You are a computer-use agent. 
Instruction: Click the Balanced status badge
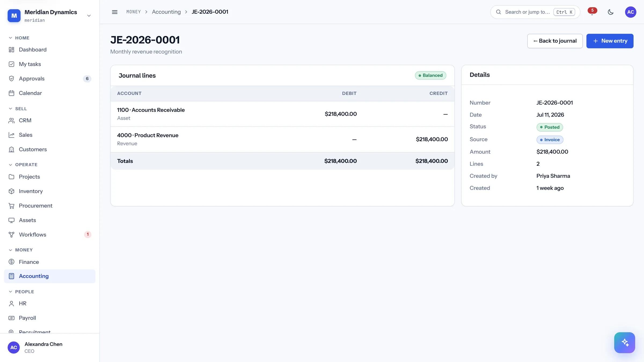[x=430, y=75]
